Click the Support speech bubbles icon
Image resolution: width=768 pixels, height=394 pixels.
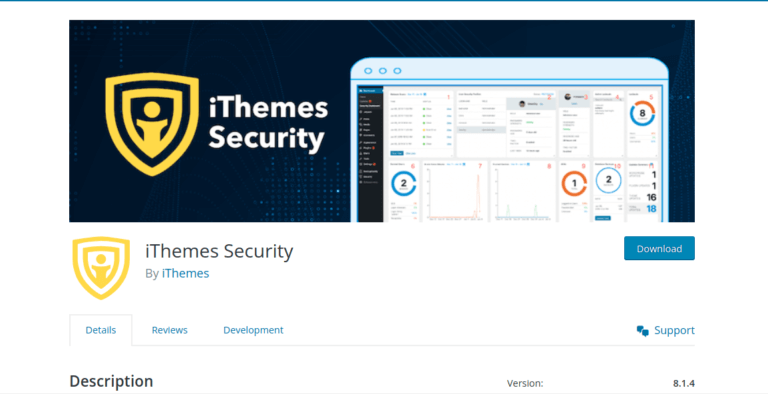643,331
